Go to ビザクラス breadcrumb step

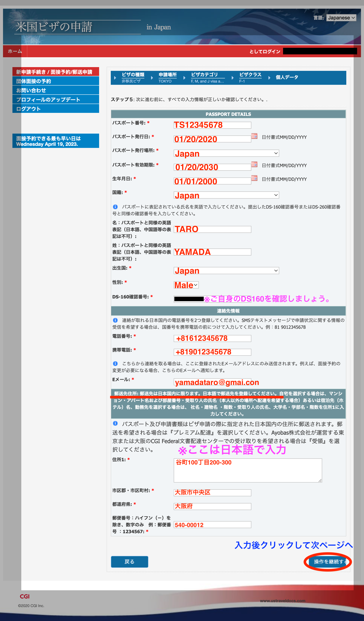(x=250, y=75)
